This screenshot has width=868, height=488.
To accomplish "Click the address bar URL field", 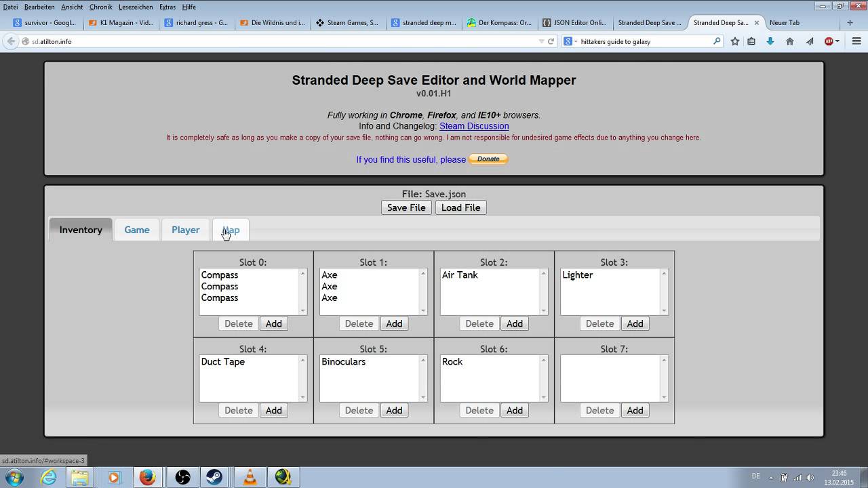I will (x=281, y=41).
